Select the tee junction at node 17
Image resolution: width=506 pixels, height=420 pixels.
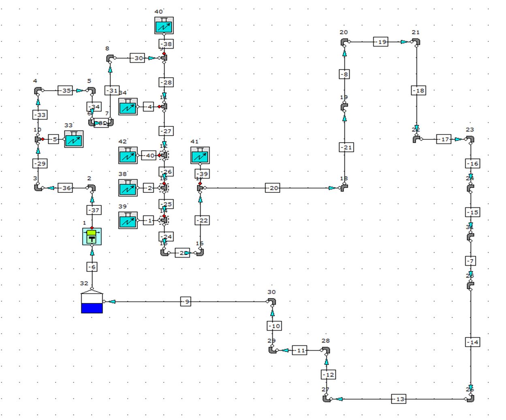(200, 188)
